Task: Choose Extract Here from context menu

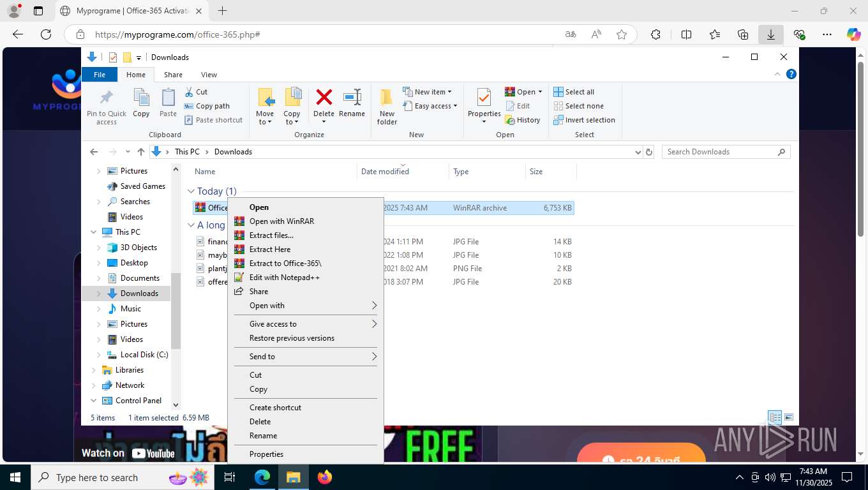Action: (305, 249)
